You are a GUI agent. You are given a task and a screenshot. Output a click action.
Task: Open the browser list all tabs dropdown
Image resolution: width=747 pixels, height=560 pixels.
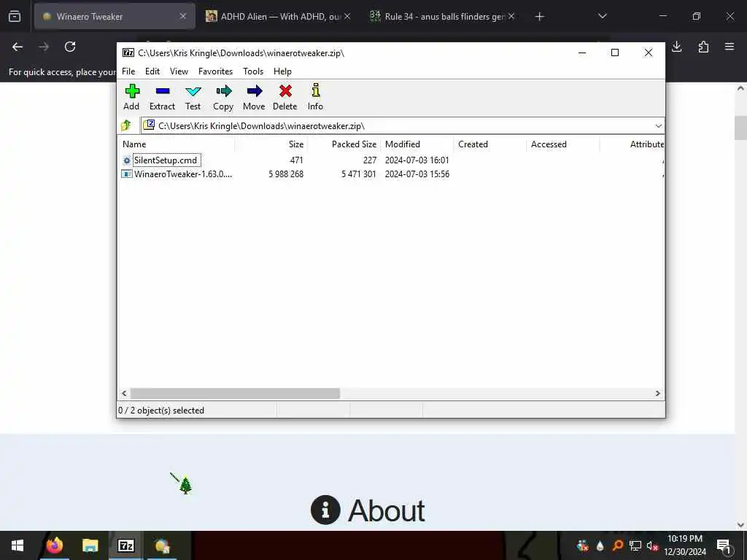point(603,17)
